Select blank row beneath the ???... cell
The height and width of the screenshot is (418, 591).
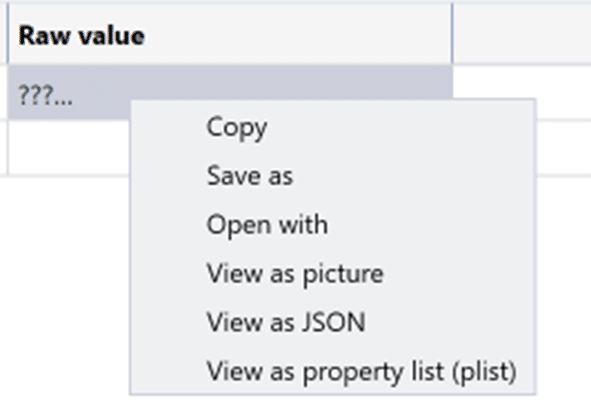click(x=69, y=148)
